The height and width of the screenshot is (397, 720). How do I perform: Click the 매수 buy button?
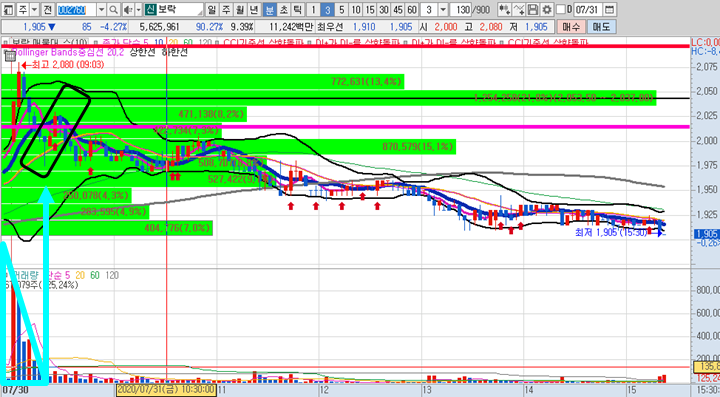571,27
